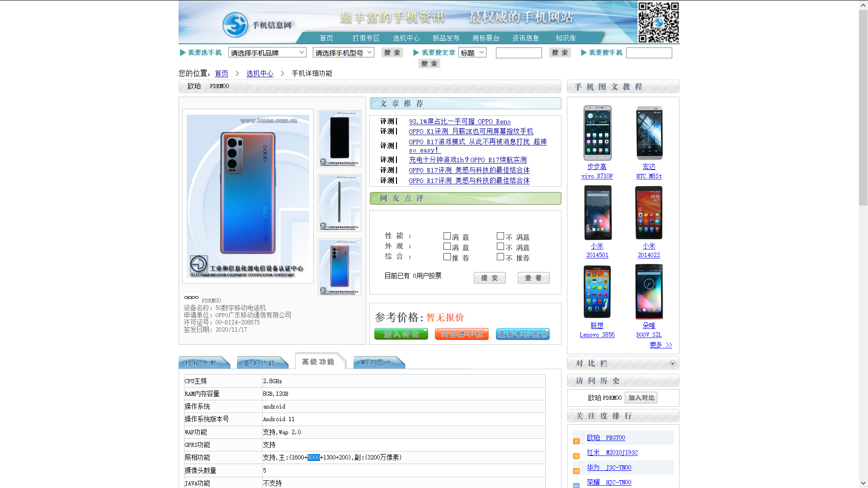
Task: Open 知识库 navigation item
Action: point(566,38)
